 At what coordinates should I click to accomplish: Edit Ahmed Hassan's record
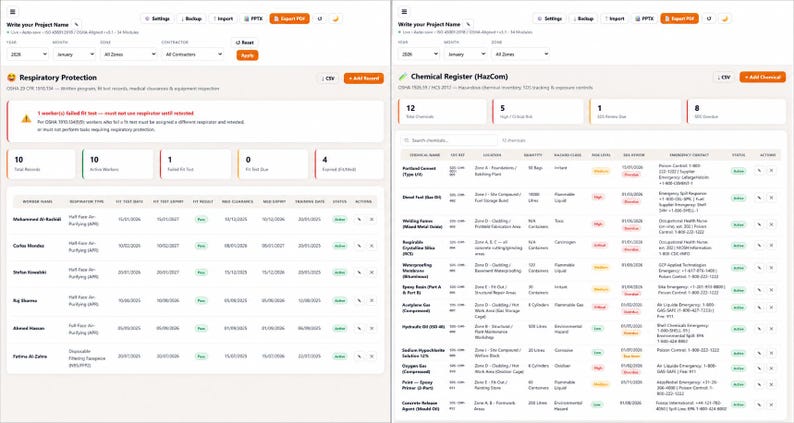[359, 328]
